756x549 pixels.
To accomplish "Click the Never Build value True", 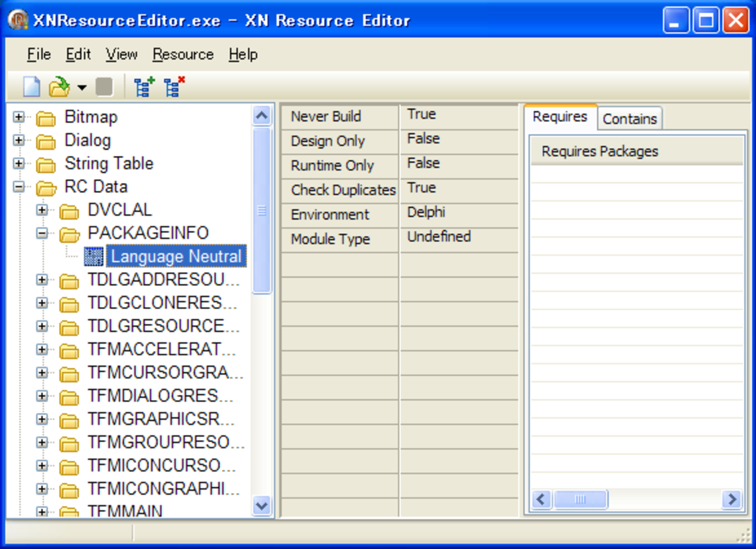I will (x=422, y=115).
